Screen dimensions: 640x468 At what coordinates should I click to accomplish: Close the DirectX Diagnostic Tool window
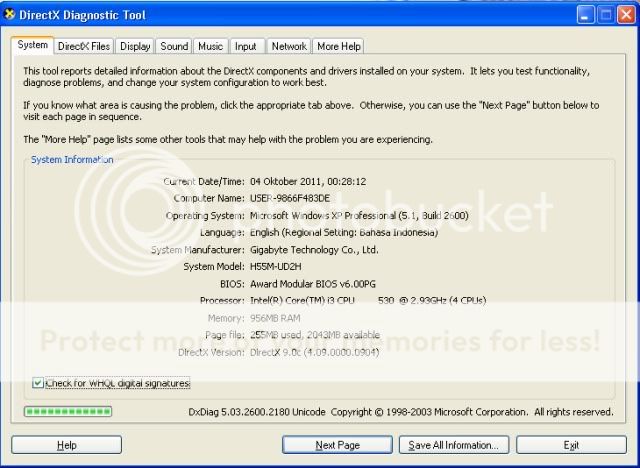click(x=626, y=15)
